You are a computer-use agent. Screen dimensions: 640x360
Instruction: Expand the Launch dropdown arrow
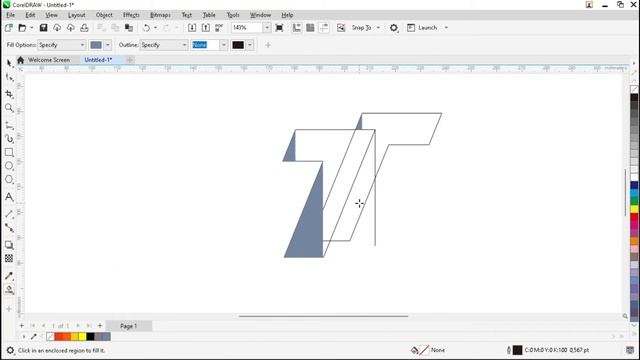(x=446, y=28)
